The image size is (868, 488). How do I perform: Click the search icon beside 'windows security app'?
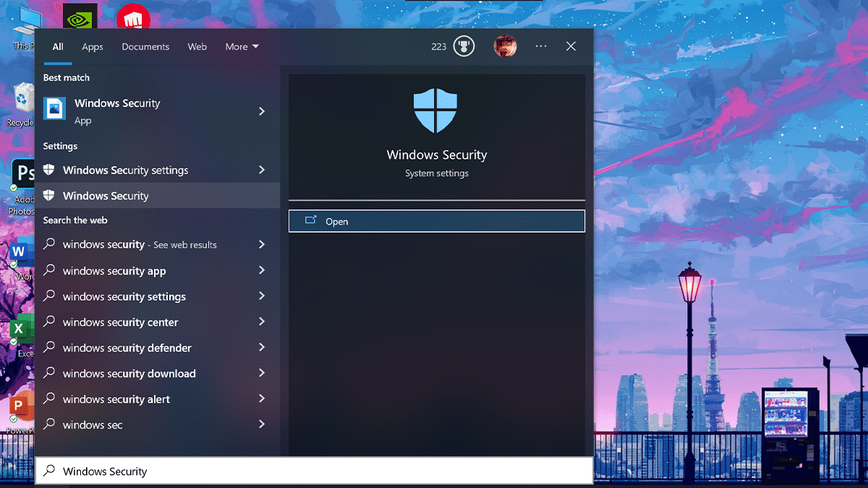[49, 270]
